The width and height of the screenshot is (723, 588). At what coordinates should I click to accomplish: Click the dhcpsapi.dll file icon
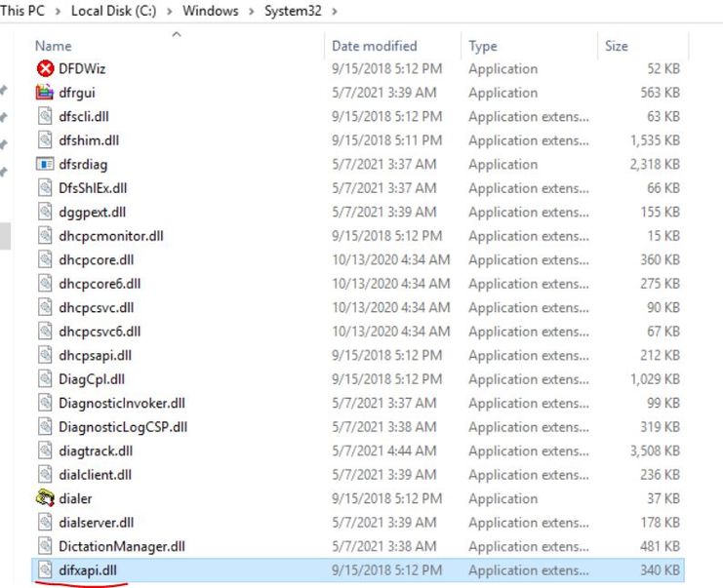tap(45, 355)
